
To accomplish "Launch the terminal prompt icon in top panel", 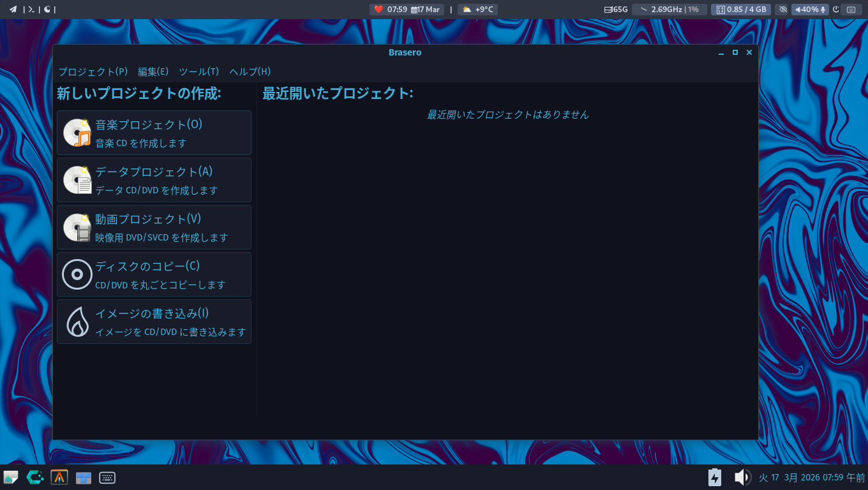I will click(31, 10).
